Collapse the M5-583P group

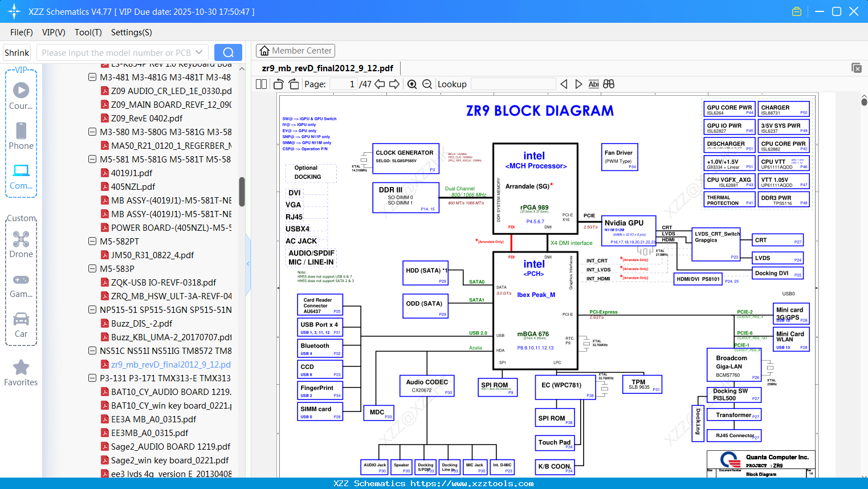tap(92, 268)
